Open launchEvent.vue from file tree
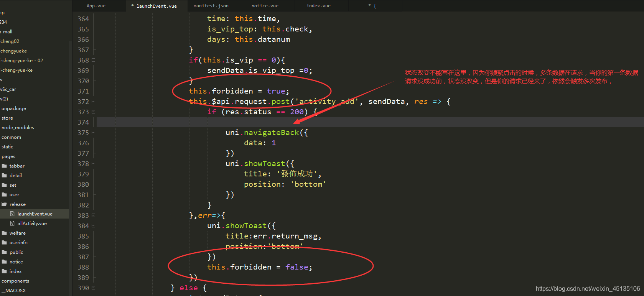The image size is (644, 296). 35,214
